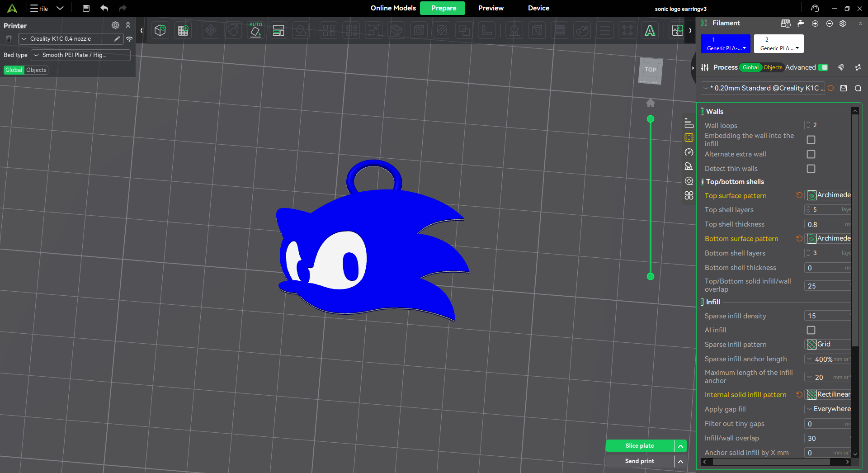
Task: Open the Bed type dropdown
Action: coord(80,55)
